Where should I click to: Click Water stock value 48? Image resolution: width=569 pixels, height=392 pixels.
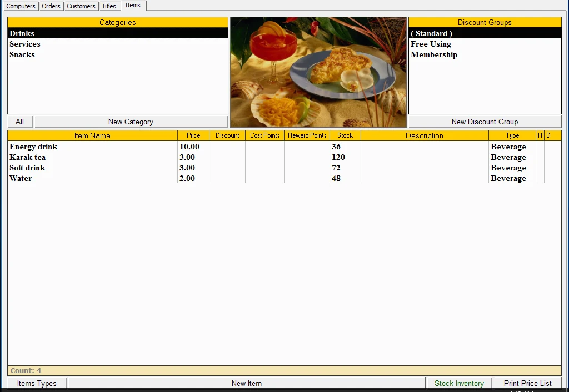[336, 178]
